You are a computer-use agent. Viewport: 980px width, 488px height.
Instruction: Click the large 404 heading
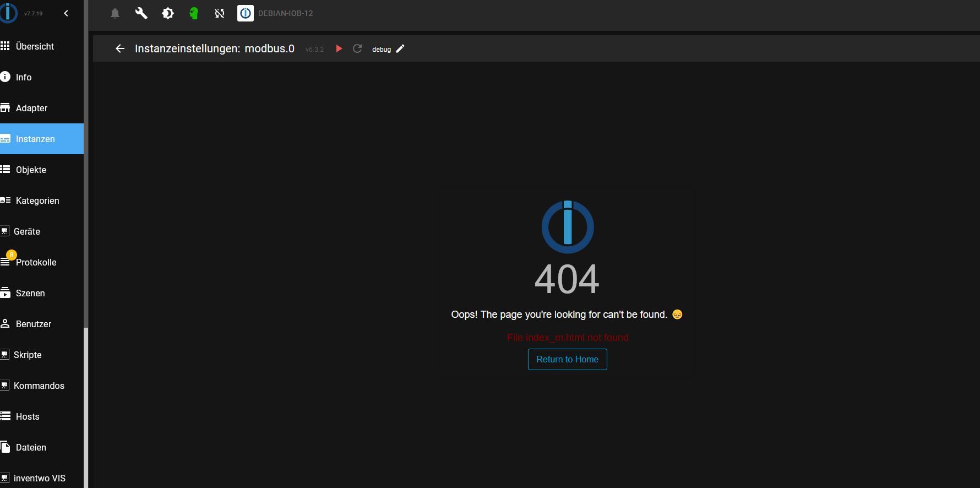coord(567,279)
